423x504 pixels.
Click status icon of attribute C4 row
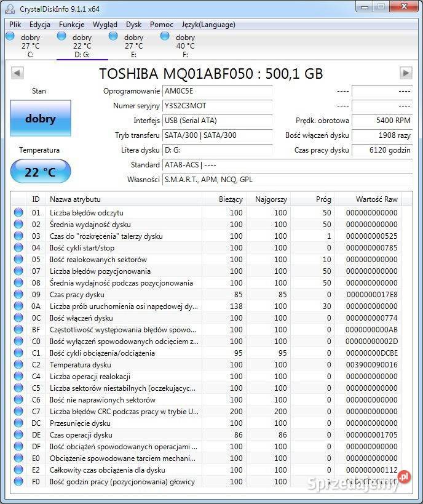tap(18, 376)
